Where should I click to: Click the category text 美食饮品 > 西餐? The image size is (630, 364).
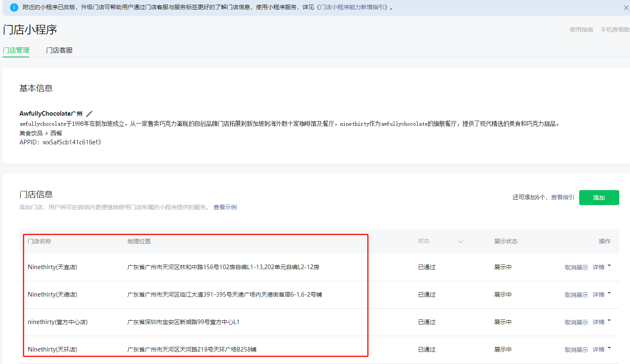coord(40,133)
